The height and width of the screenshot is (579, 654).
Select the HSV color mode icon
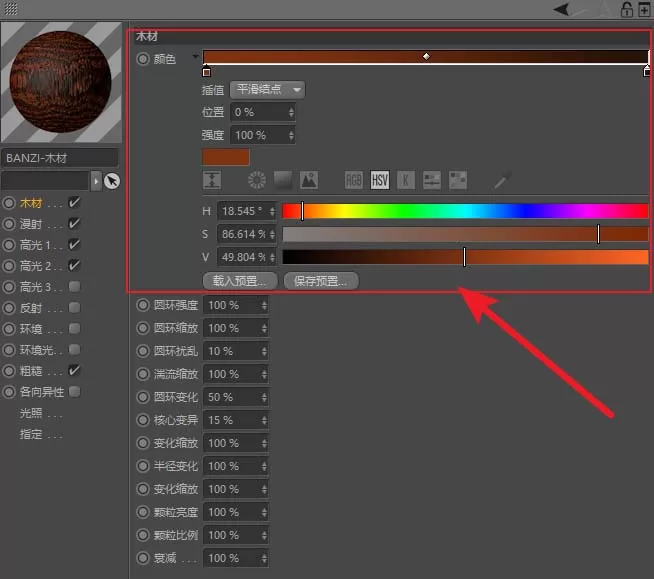click(x=380, y=180)
